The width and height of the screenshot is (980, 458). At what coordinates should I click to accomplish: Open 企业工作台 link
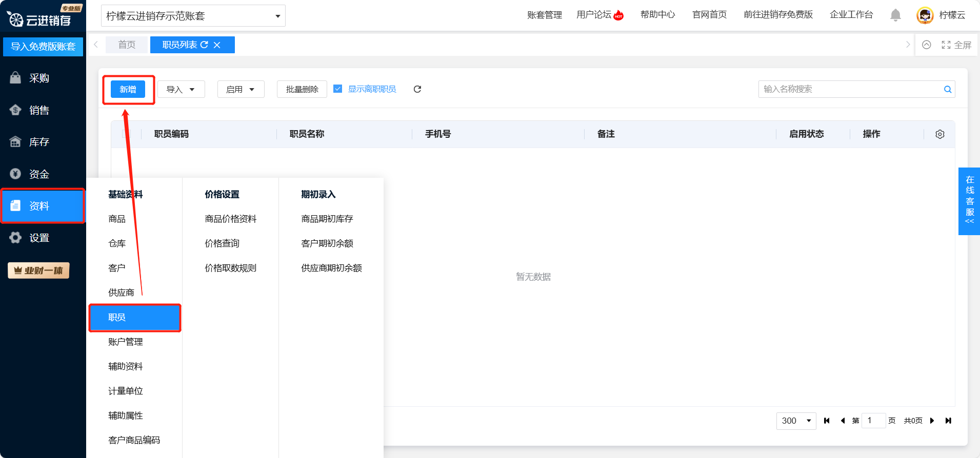(851, 15)
